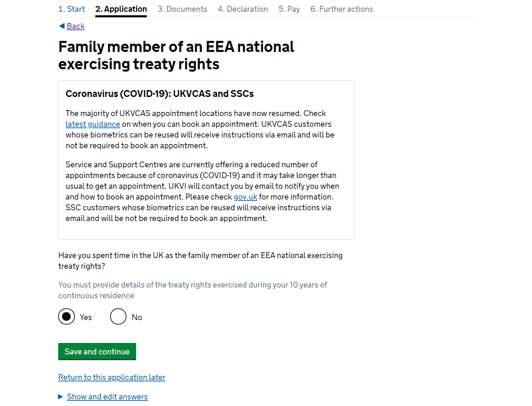Click the No label text
The image size is (532, 406).
click(x=137, y=317)
